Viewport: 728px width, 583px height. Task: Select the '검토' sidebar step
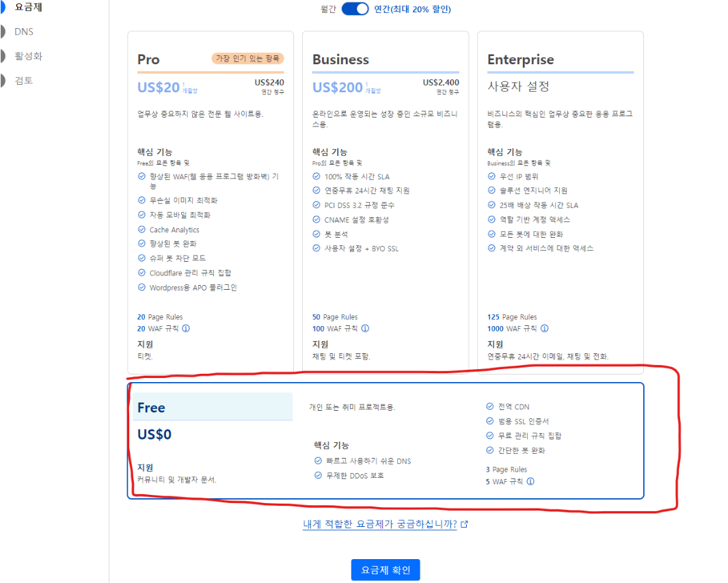(x=24, y=80)
